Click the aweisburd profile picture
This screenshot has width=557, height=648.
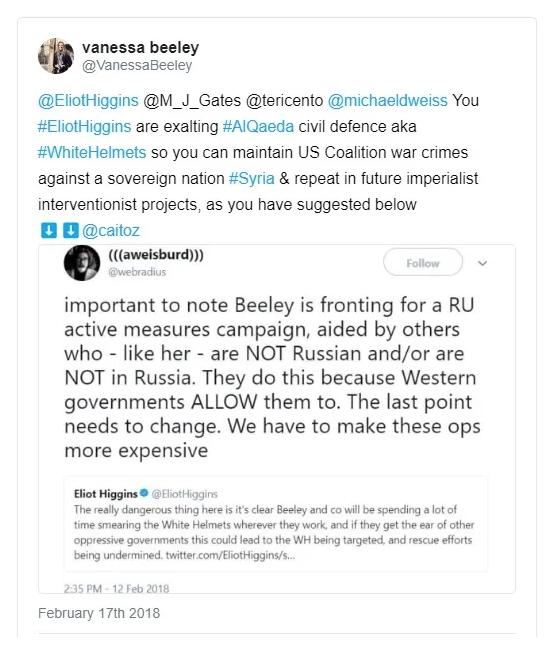[82, 263]
